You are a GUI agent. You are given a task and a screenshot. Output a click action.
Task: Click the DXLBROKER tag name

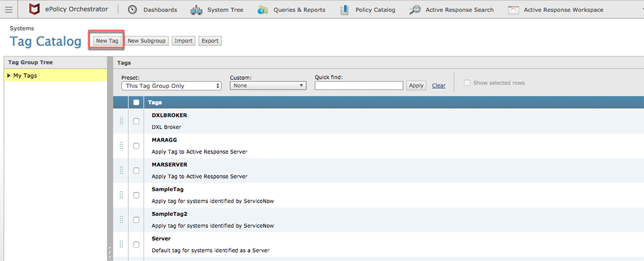tap(169, 115)
